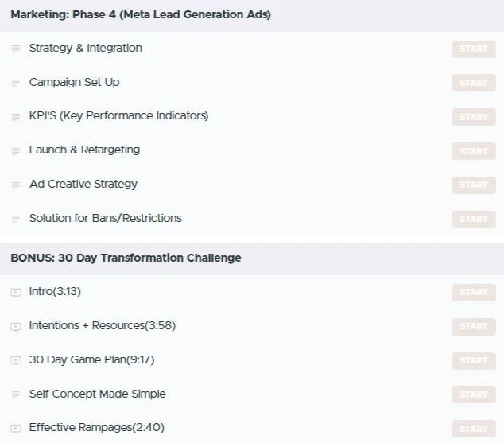Click the video icon beside Intro(3:13)
Image resolution: width=504 pixels, height=443 pixels.
click(15, 293)
